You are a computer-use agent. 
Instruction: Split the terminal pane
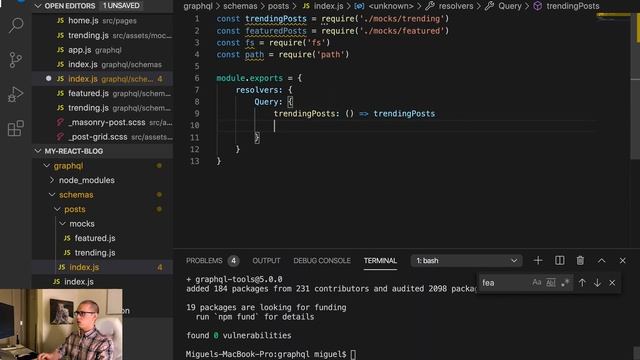pos(560,260)
